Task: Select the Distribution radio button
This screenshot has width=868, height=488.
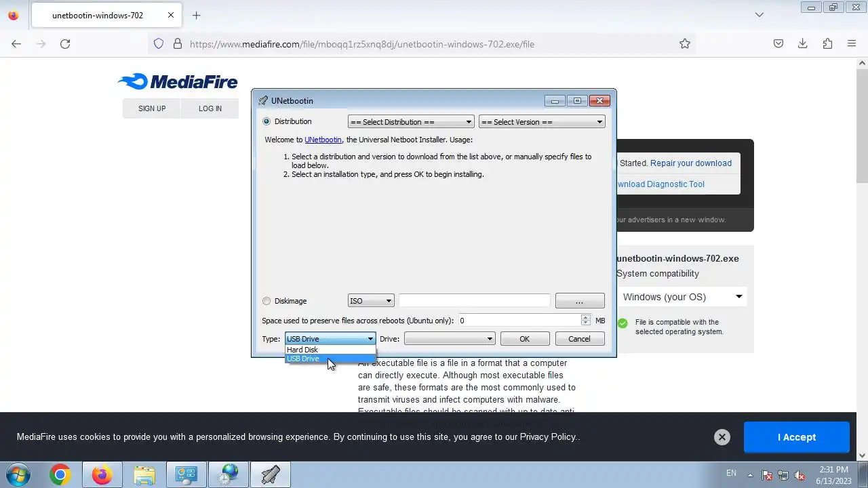Action: coord(267,121)
